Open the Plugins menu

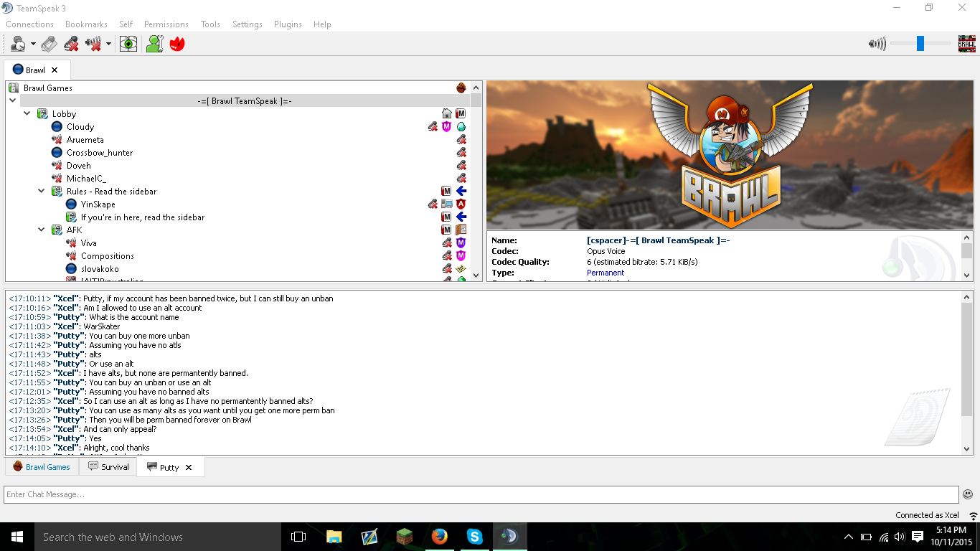point(288,24)
